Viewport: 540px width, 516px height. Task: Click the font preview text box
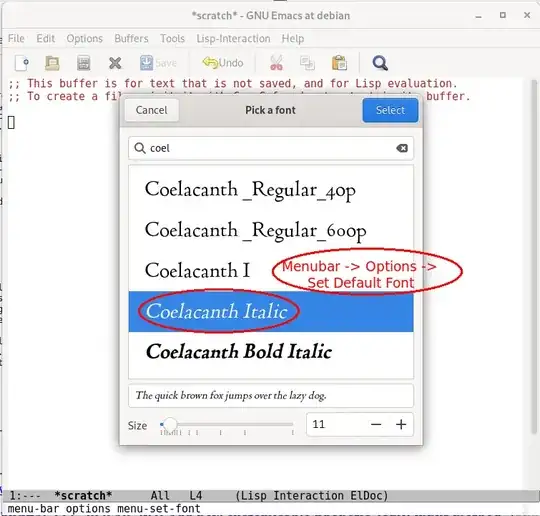click(x=271, y=395)
